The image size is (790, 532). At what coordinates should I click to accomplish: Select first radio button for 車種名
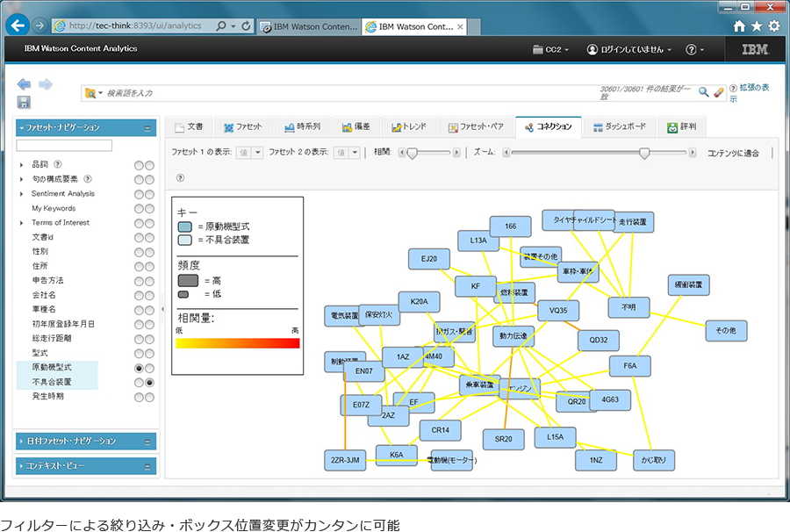(x=139, y=311)
